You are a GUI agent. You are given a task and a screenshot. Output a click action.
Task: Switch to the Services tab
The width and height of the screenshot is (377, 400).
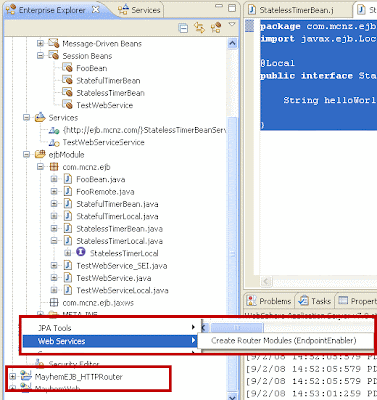139,10
